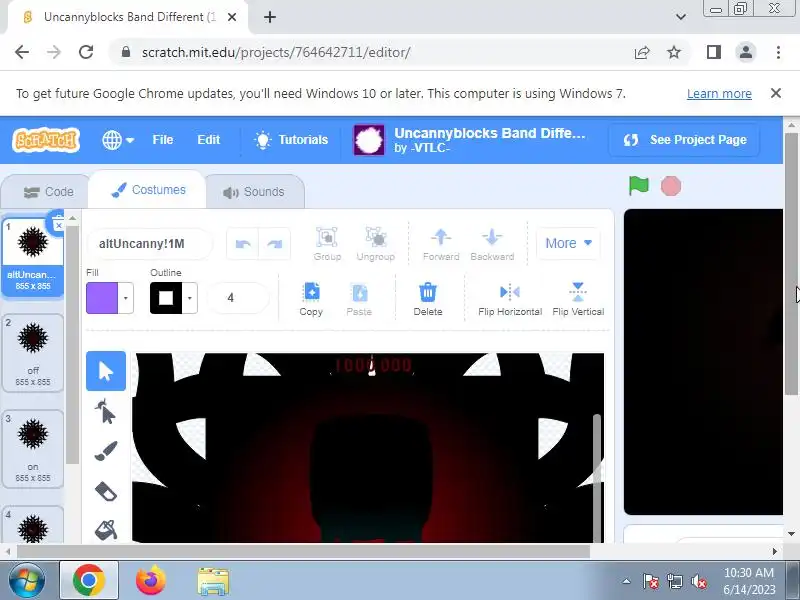Open a new browser tab
Screen dimensions: 800x600
[270, 17]
